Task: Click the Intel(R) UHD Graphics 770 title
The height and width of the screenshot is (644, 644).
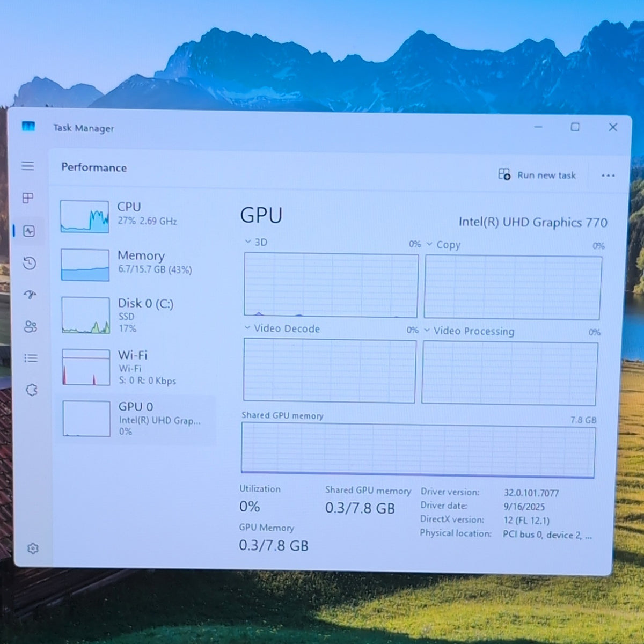Action: click(x=533, y=222)
